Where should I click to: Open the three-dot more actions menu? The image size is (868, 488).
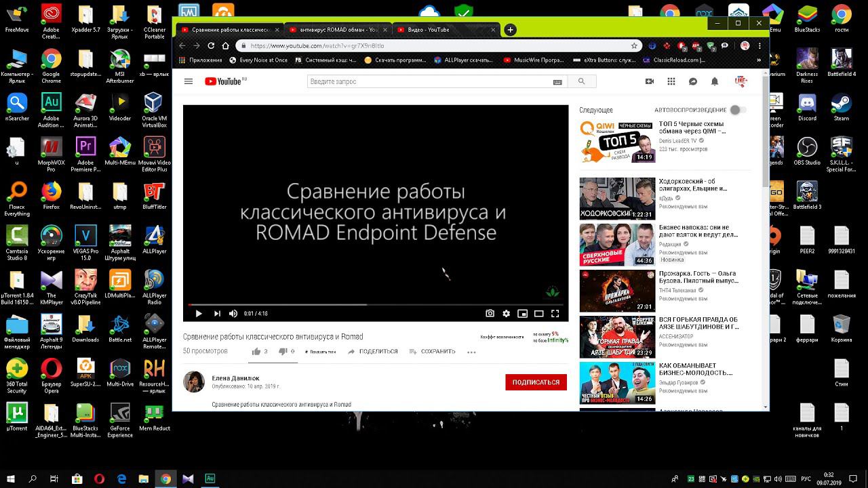472,352
